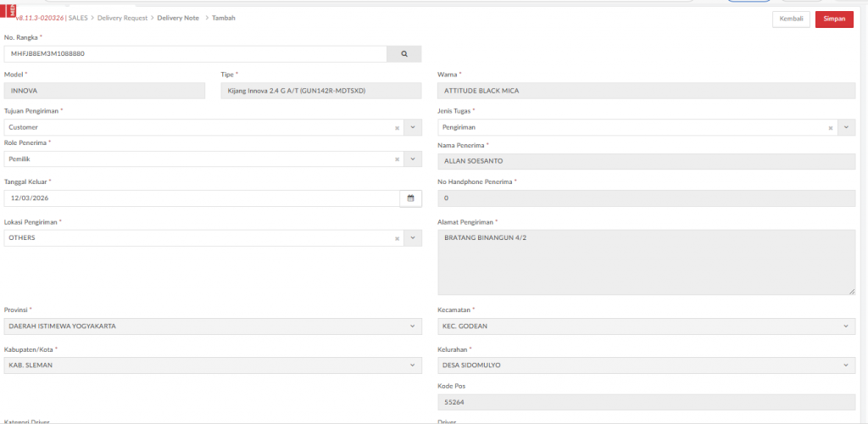Open the Lokasi Pengiriman dropdown arrow

coord(412,238)
